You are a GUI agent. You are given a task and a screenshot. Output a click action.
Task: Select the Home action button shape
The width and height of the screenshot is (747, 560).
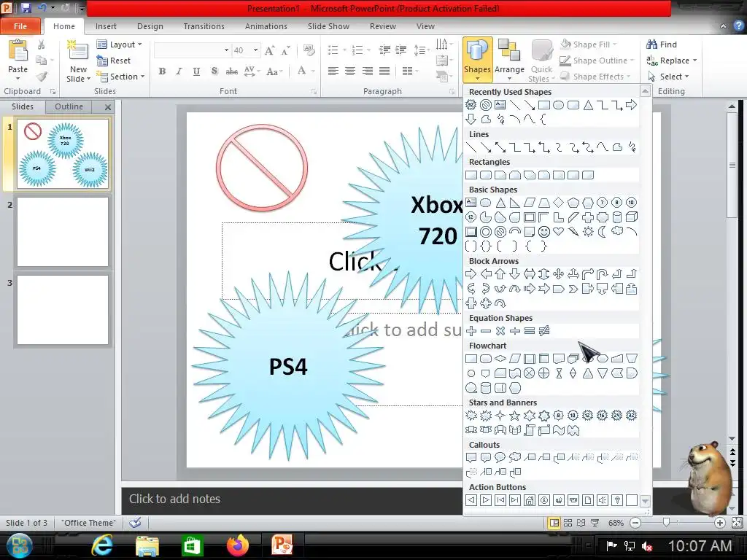pos(530,500)
